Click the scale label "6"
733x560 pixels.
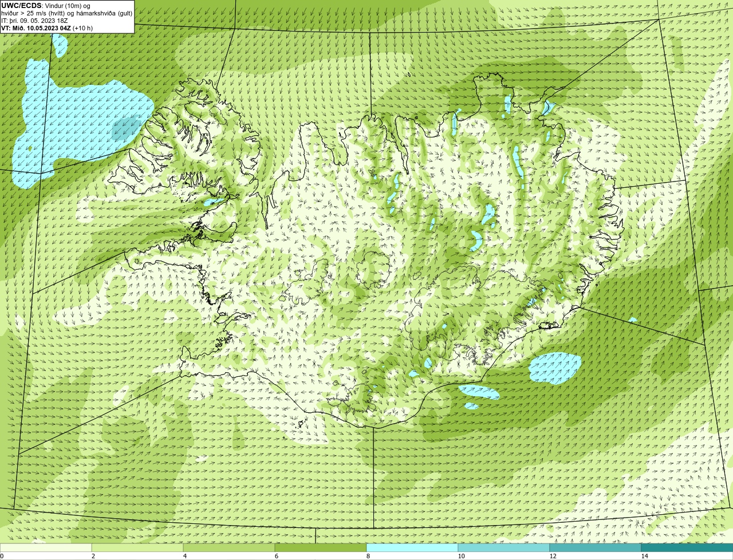pos(276,556)
